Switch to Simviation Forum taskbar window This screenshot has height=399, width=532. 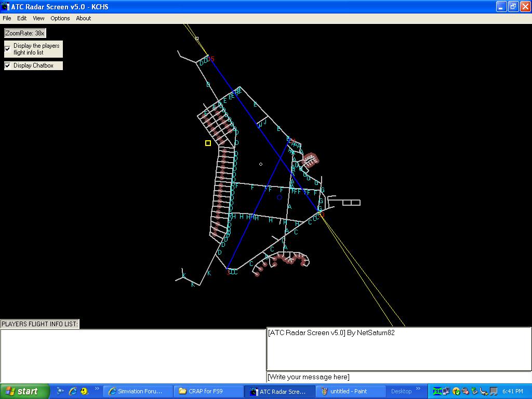[136, 391]
